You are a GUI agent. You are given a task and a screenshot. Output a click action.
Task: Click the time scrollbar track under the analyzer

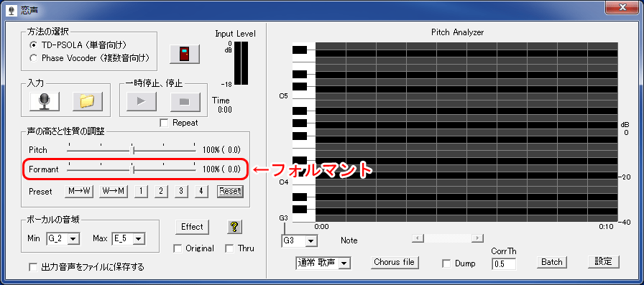click(447, 238)
